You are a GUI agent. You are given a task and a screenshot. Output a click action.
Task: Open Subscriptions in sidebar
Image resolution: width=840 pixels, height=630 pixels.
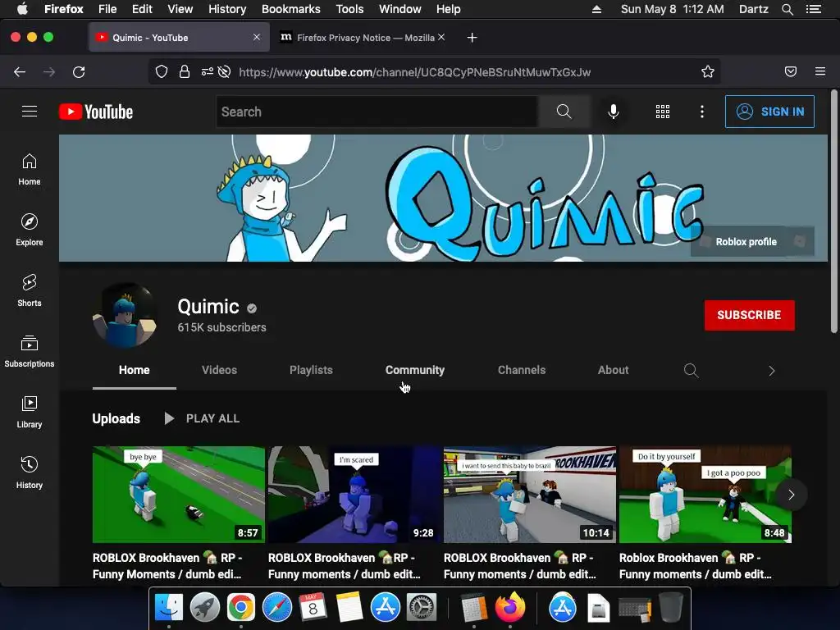click(x=30, y=351)
